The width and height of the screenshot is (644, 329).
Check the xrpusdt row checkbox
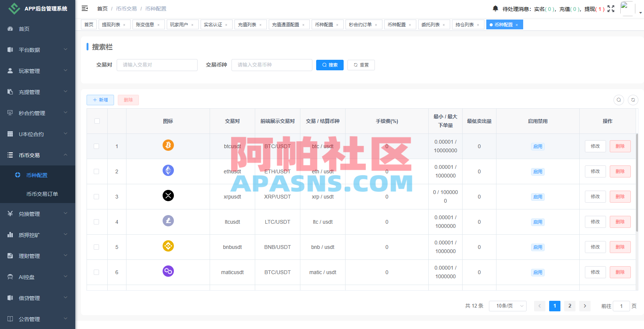click(96, 197)
